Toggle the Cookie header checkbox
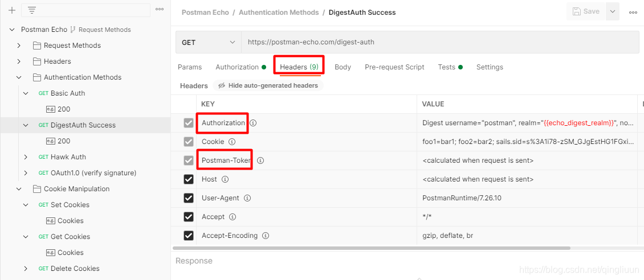 click(189, 142)
